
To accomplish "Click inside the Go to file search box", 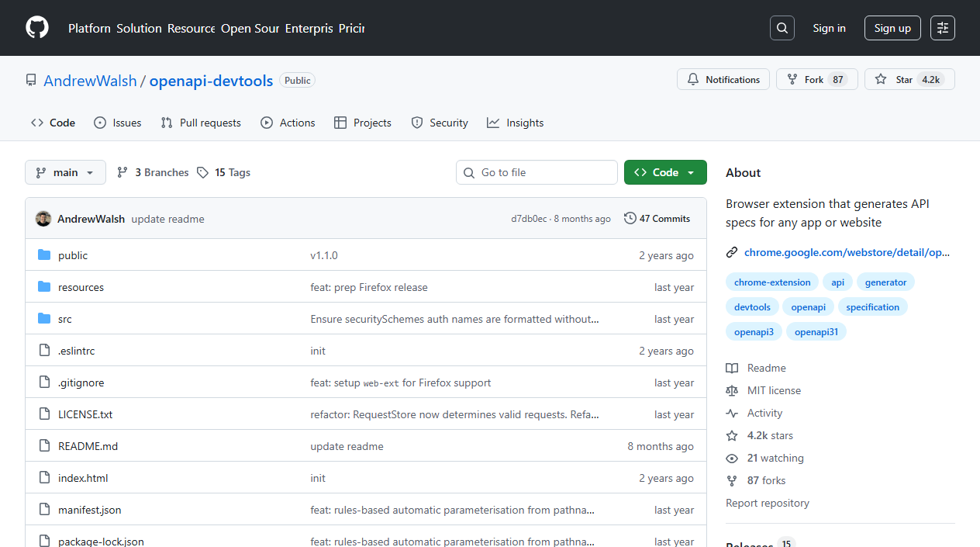I will [537, 171].
